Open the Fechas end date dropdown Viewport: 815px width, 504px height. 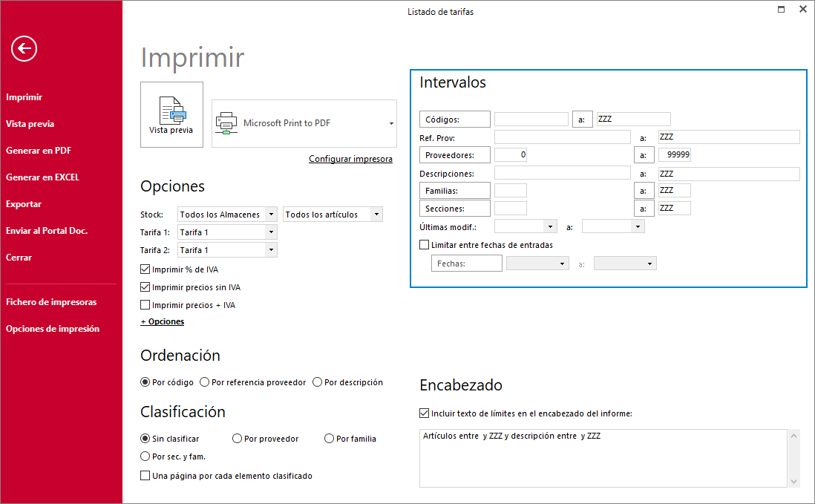click(649, 264)
